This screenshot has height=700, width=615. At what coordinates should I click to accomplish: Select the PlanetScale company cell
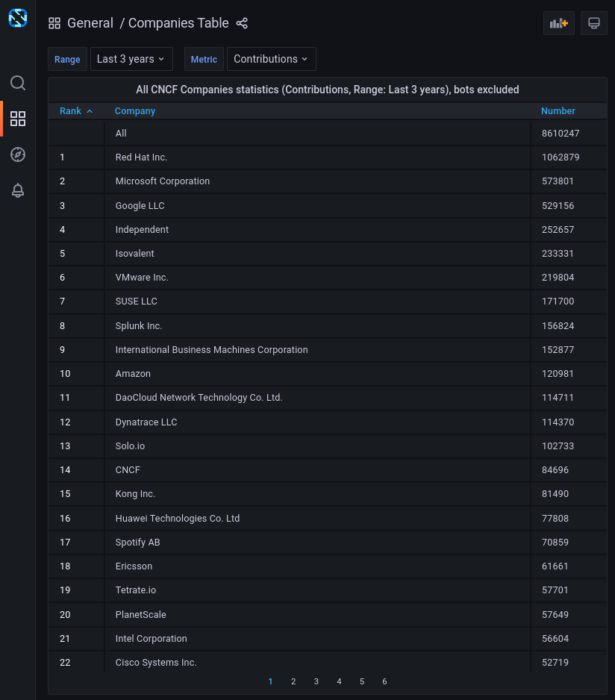317,615
